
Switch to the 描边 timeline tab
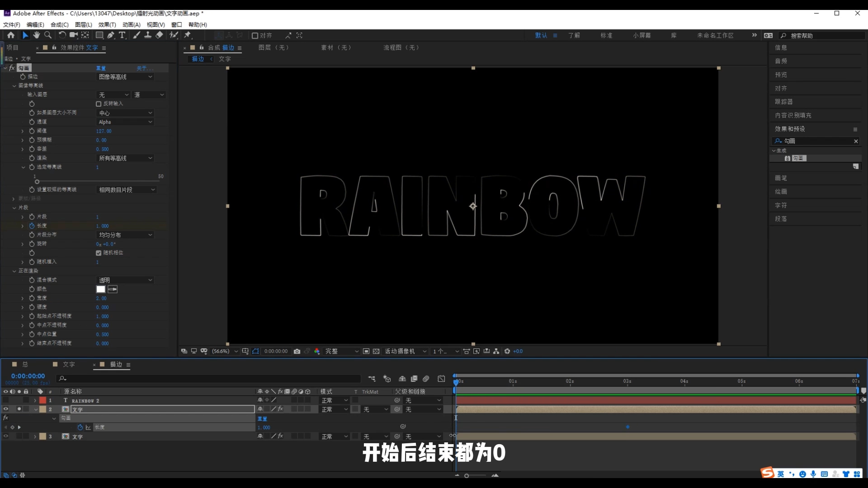116,365
